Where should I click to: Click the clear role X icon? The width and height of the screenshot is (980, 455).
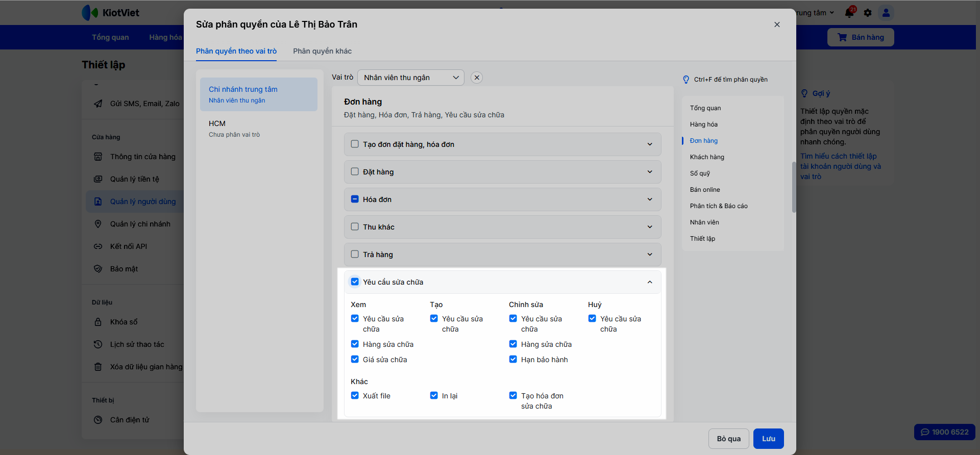click(477, 78)
